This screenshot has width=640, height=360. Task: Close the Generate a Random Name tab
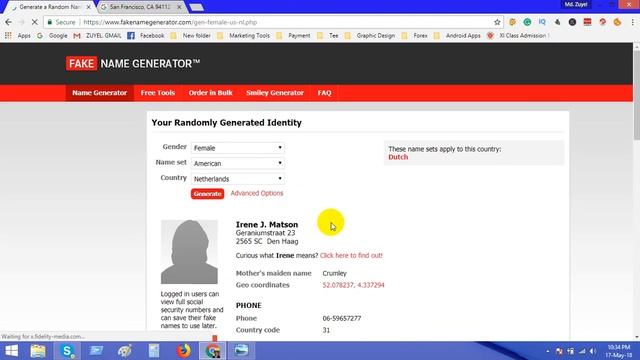(89, 7)
